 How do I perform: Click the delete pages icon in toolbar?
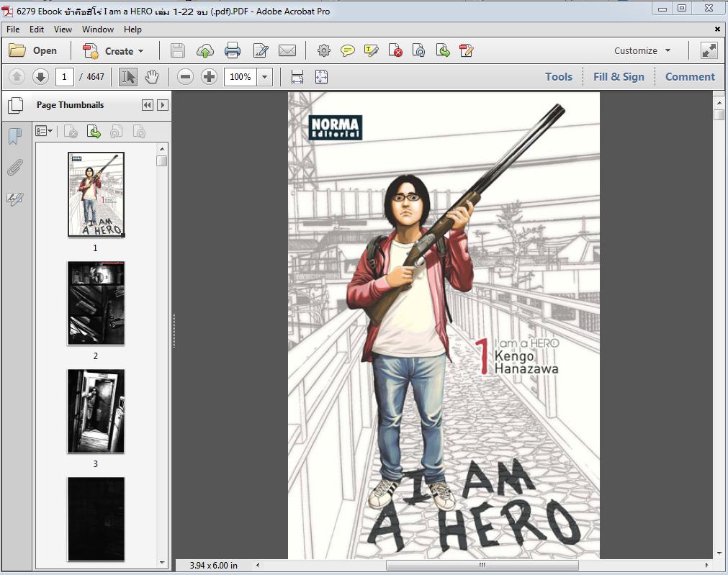tap(395, 50)
